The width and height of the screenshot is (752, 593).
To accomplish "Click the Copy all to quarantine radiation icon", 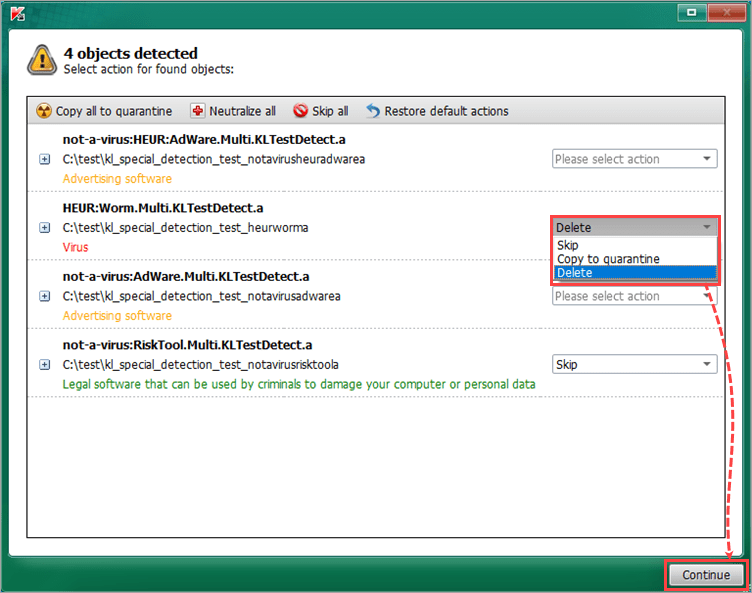I will [44, 111].
